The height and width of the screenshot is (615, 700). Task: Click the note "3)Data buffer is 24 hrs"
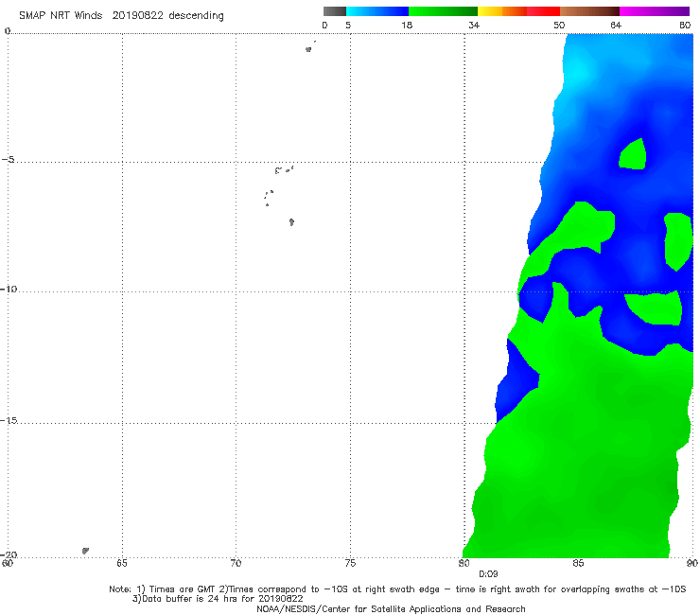click(218, 599)
